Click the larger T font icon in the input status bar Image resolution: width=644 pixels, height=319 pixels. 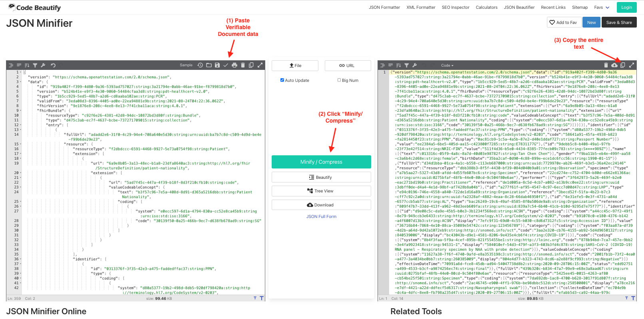(262, 298)
